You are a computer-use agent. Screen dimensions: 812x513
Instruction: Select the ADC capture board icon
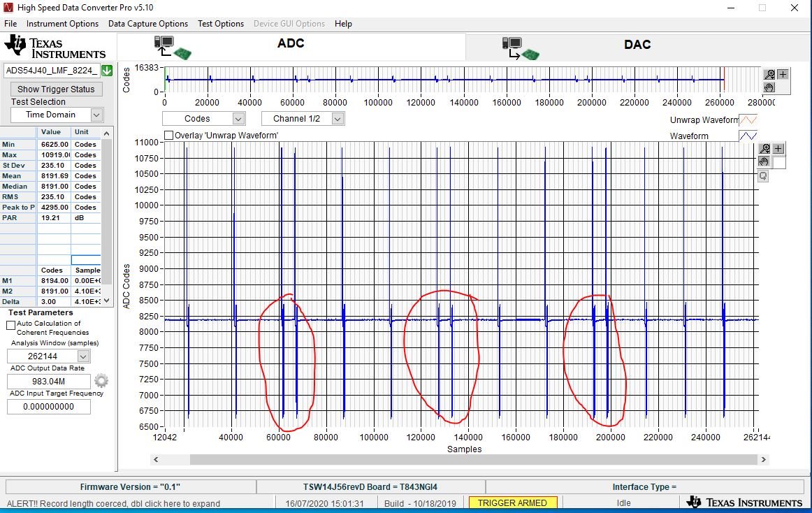point(173,47)
